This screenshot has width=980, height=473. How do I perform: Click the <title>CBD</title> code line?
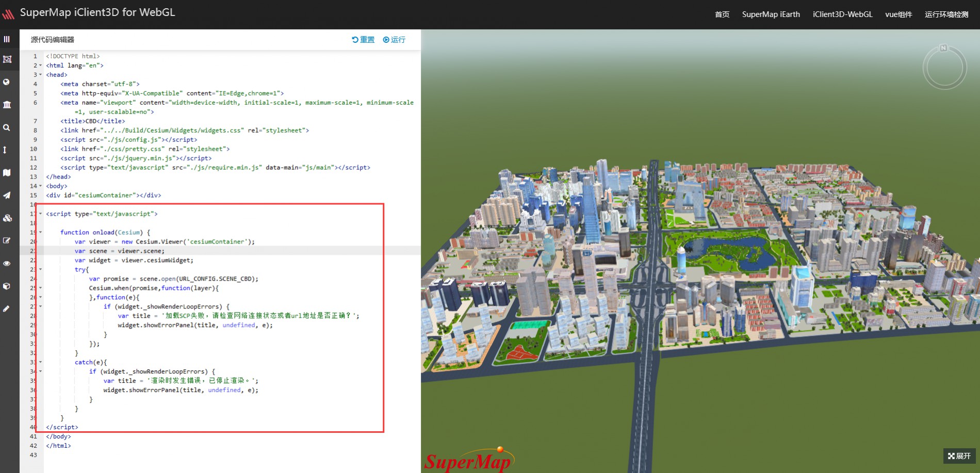tap(93, 121)
